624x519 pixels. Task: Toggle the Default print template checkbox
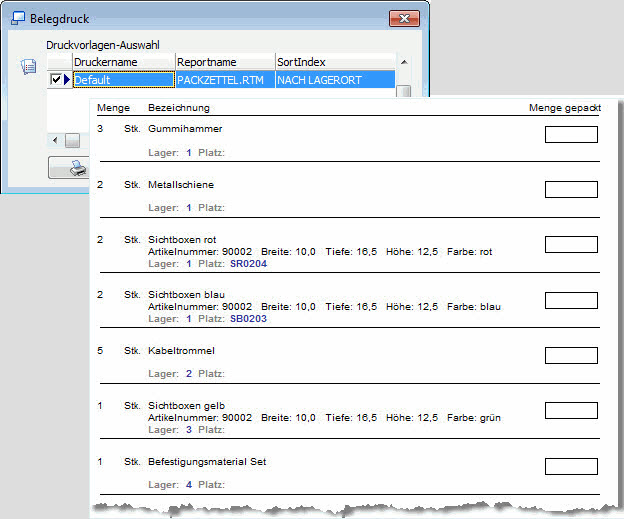click(55, 79)
